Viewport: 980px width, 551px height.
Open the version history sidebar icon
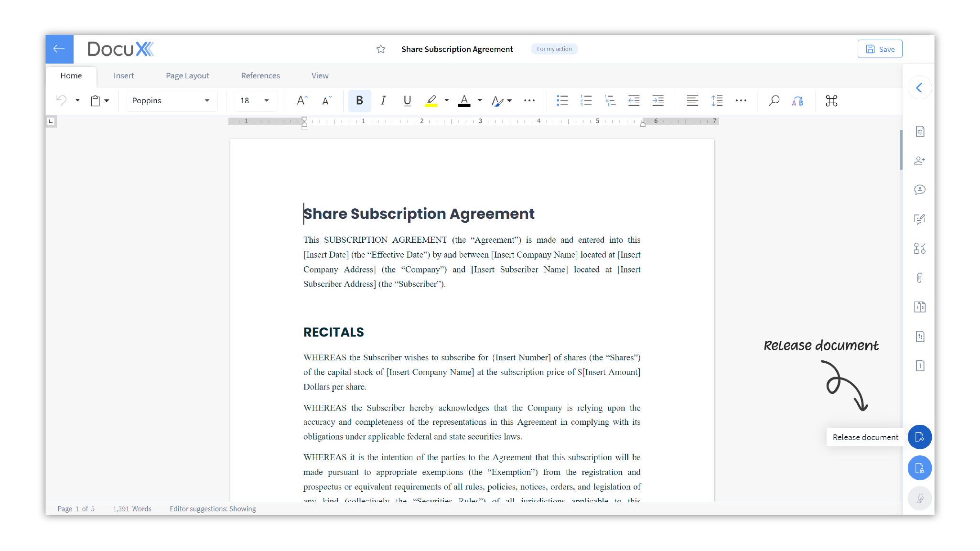pos(920,336)
